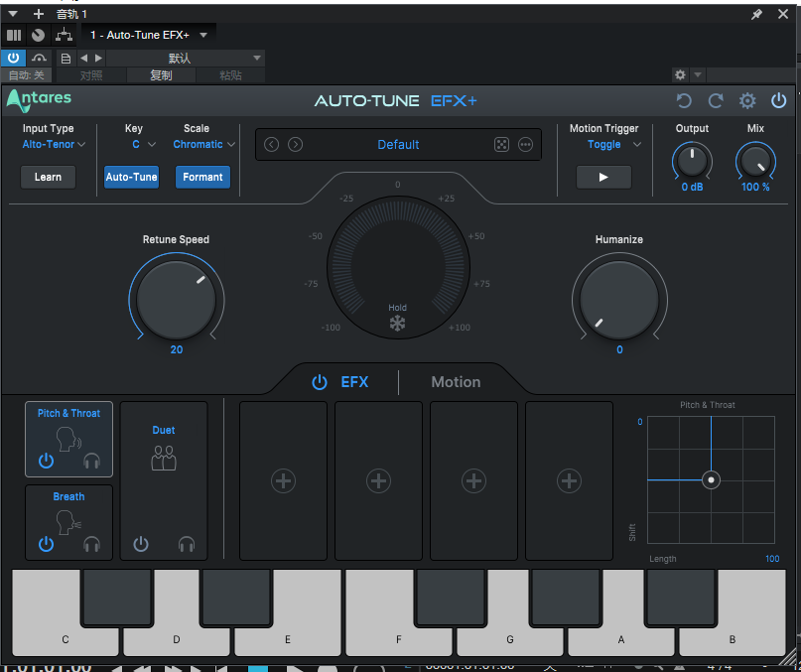Solo Breath effect with headphones icon

92,544
